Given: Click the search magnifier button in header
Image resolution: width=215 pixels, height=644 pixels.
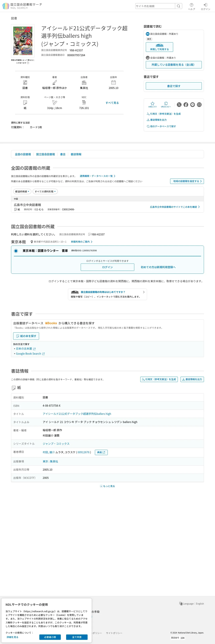Looking at the screenshot, I should pos(178,6).
